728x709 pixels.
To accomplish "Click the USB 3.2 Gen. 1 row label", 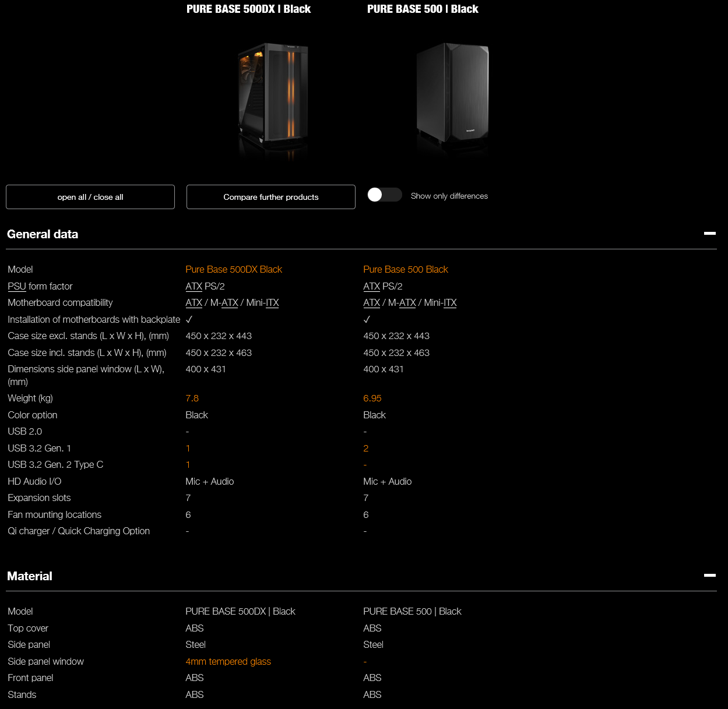I will (39, 448).
